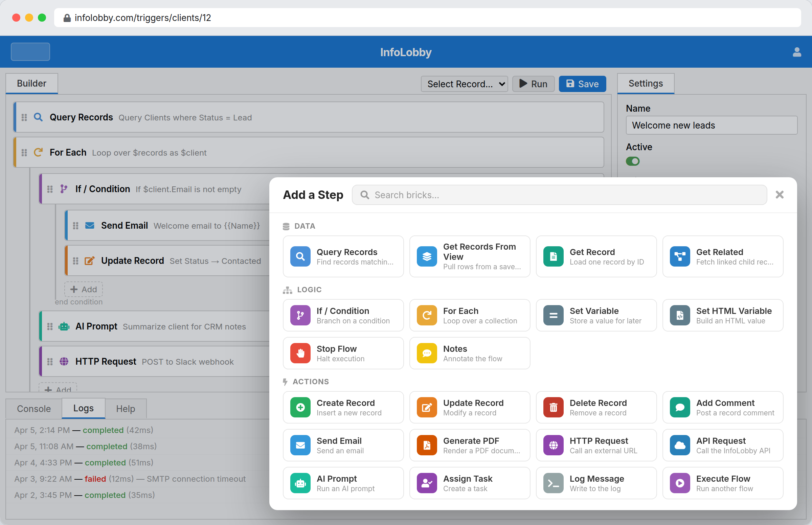Select the AI Prompt step in the builder
Viewport: 812px width, 525px height.
(x=154, y=326)
